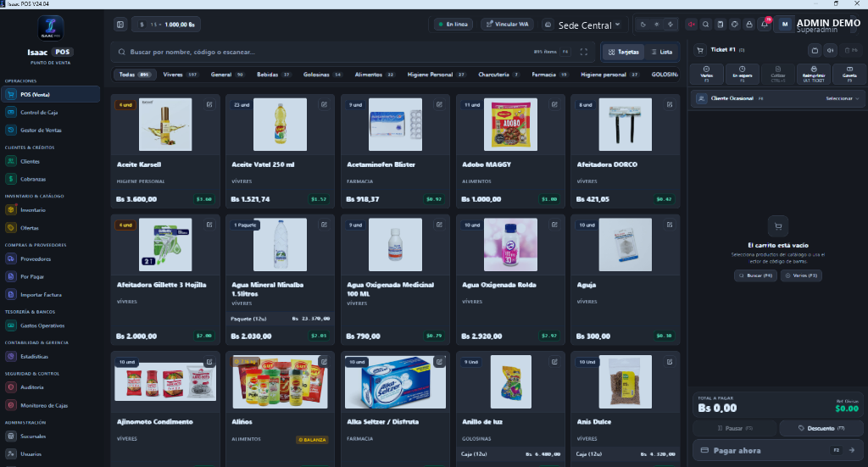Click Pagar ahora button
This screenshot has width=868, height=467.
[x=778, y=450]
